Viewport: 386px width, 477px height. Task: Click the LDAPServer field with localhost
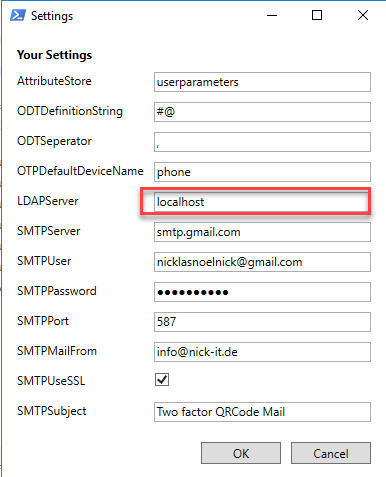coord(262,202)
